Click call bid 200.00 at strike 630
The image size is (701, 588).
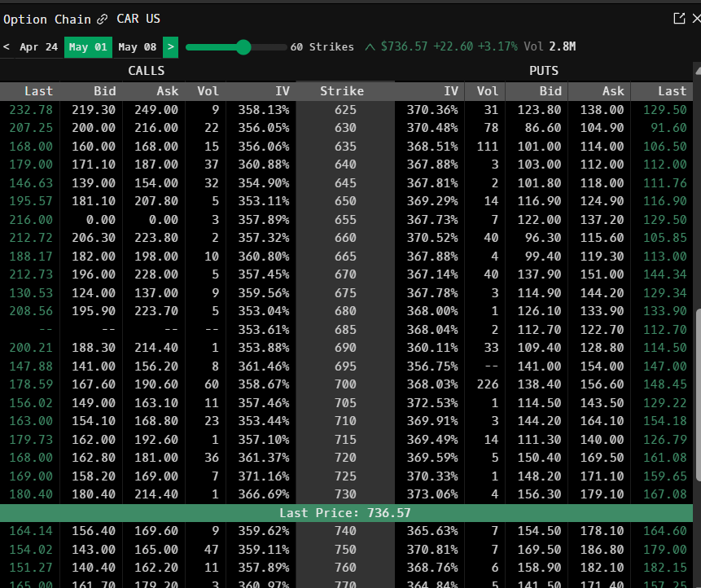94,128
